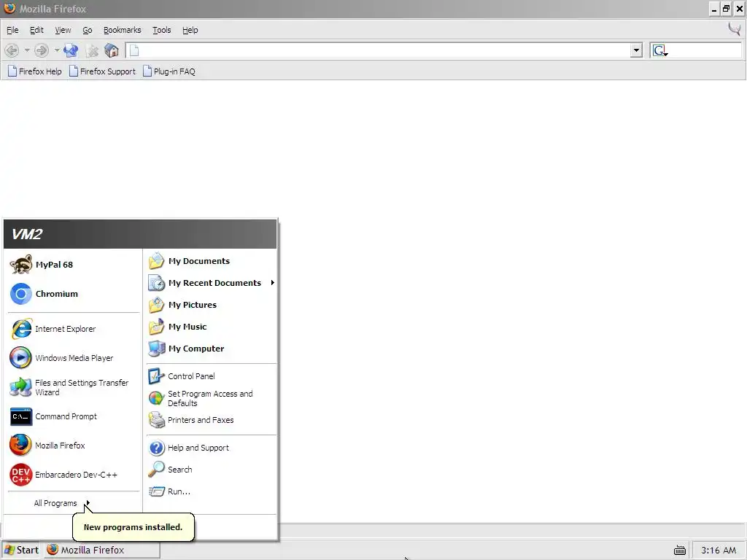The image size is (747, 560).
Task: Click the Firefox throbber activity icon
Action: (735, 29)
